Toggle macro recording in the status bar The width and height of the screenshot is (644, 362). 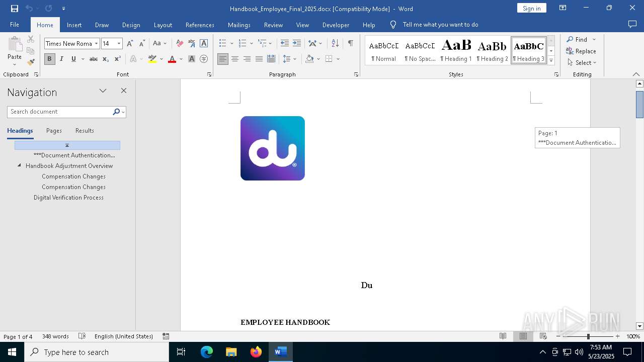[x=166, y=336]
